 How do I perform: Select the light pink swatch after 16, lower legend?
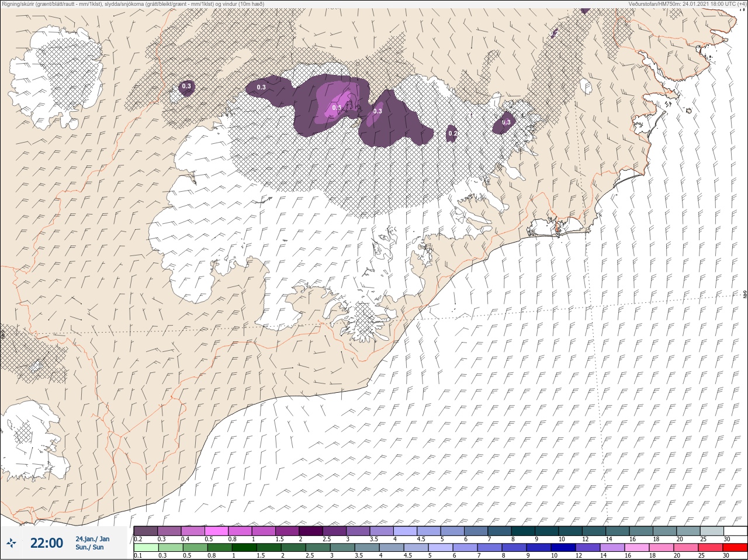pos(637,548)
